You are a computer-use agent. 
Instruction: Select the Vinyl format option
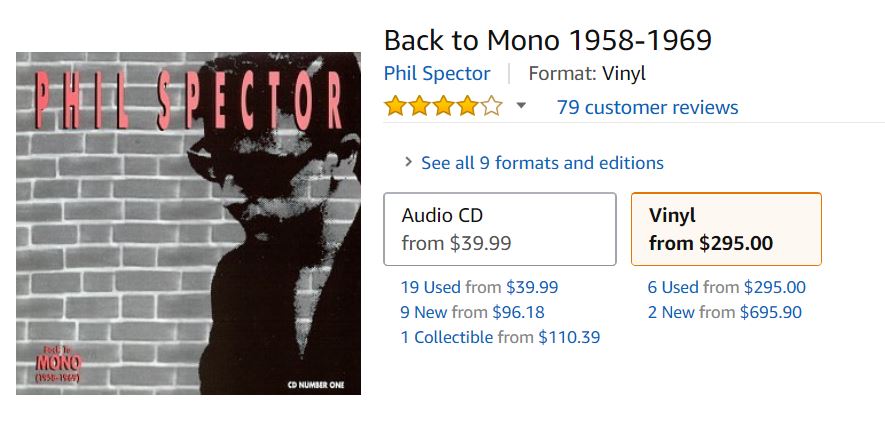click(x=726, y=229)
